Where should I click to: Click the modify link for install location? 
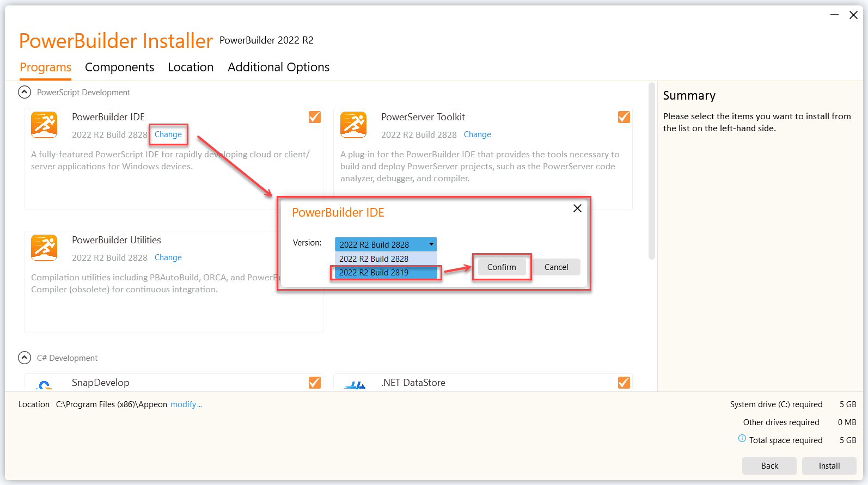click(186, 404)
